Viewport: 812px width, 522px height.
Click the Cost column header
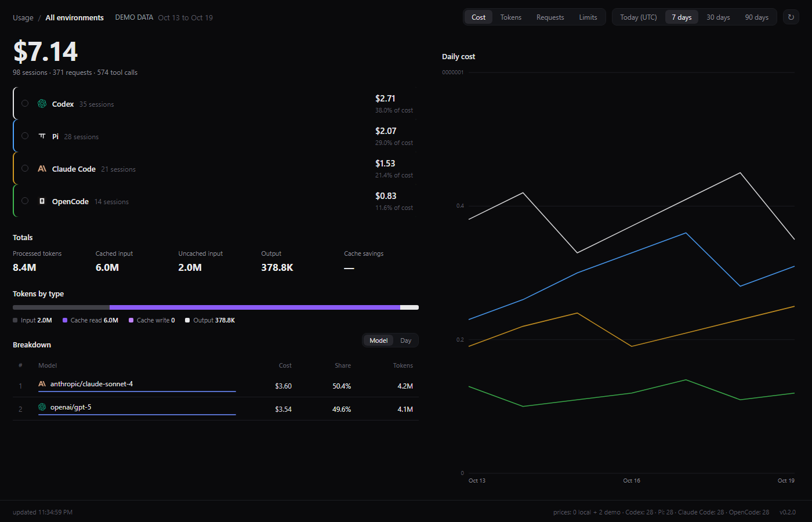coord(285,365)
